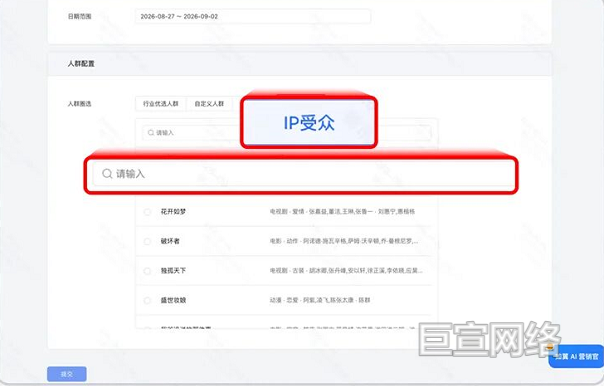Select the radio button for 花开如梦
This screenshot has width=604, height=386.
click(147, 212)
